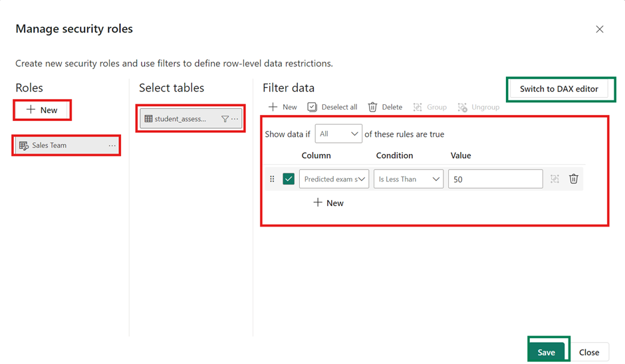Open the Sales Team role ellipsis menu
The width and height of the screenshot is (625, 364).
click(112, 145)
